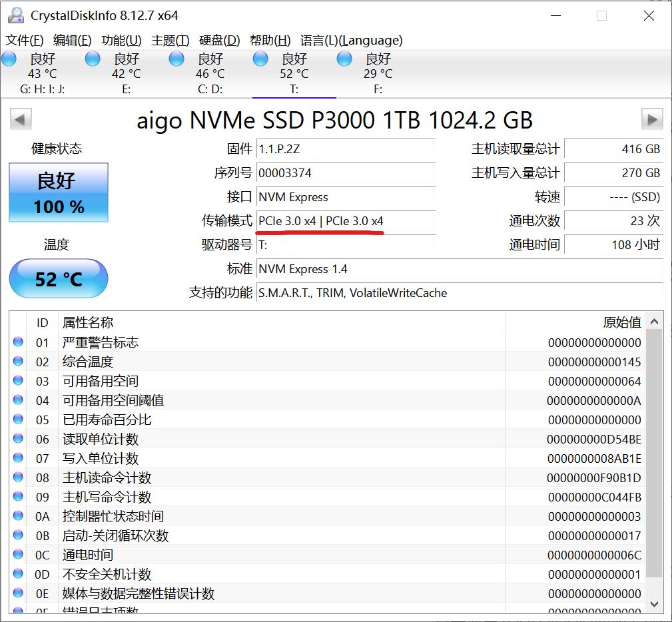
Task: Open the 功能(U) menu
Action: 121,41
